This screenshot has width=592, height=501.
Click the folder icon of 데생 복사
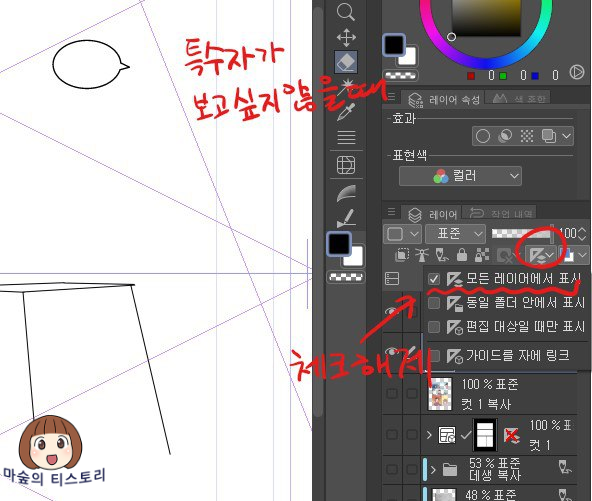pyautogui.click(x=450, y=470)
